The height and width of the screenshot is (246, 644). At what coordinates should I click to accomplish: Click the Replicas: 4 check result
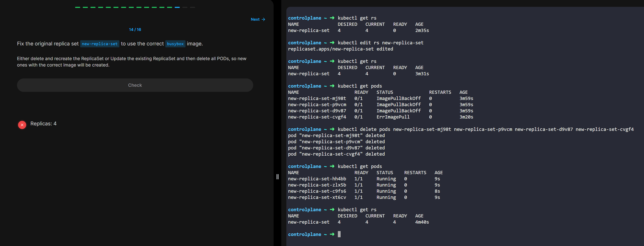[x=43, y=123]
